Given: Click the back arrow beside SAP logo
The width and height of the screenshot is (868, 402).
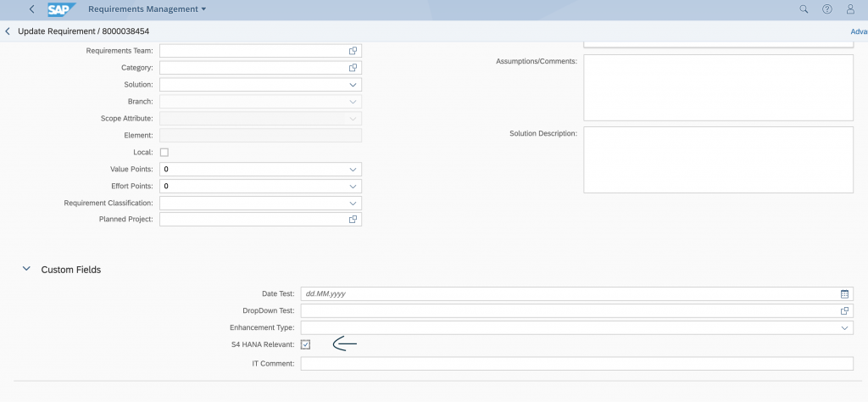Looking at the screenshot, I should 31,8.
